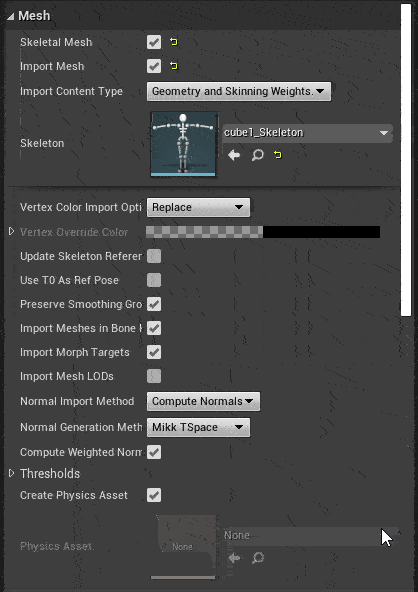Click the skeleton thumbnail preview
The height and width of the screenshot is (592, 418).
click(x=184, y=144)
